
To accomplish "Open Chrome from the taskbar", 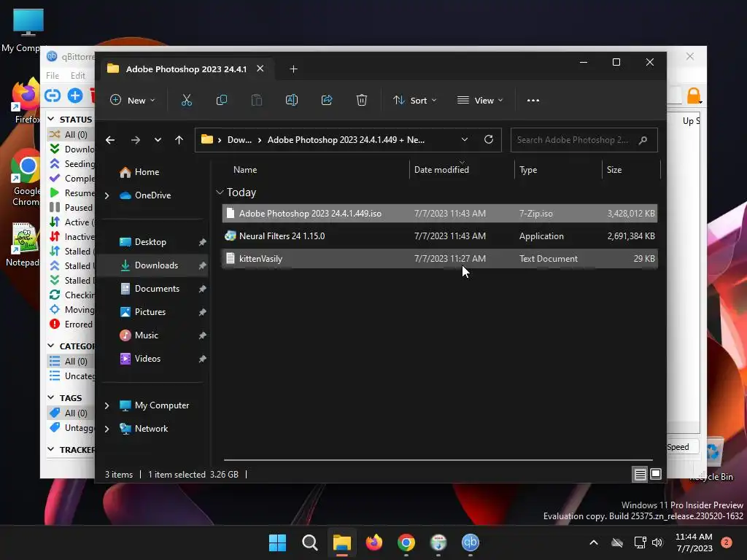I will click(x=406, y=542).
